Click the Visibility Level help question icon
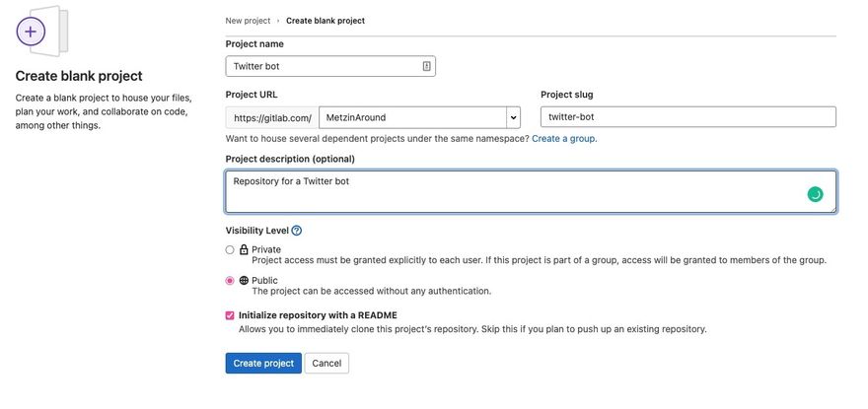The width and height of the screenshot is (868, 409). pyautogui.click(x=297, y=231)
